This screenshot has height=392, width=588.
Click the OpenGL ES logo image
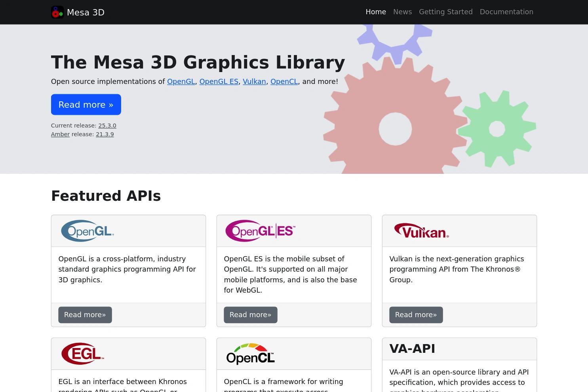click(260, 231)
